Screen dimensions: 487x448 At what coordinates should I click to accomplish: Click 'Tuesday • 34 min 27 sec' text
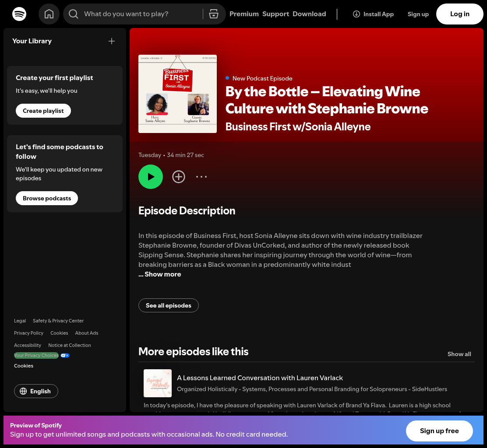(x=171, y=155)
